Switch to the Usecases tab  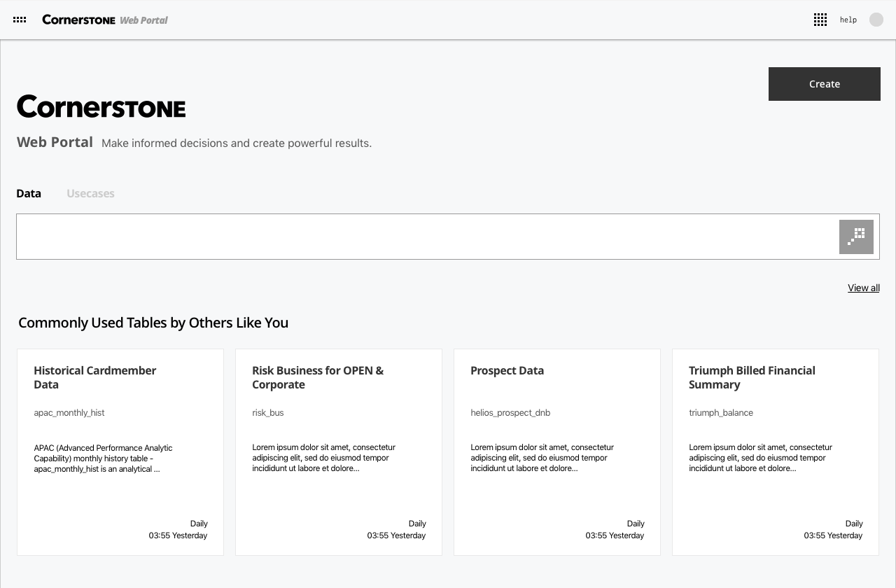90,193
